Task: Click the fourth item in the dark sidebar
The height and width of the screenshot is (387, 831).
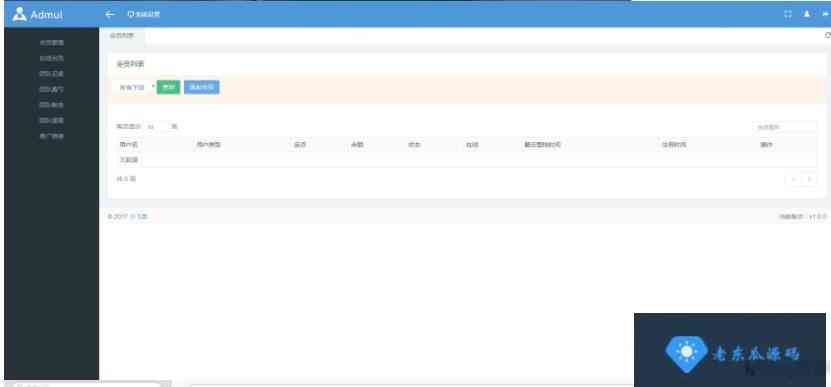Action: tap(51, 89)
